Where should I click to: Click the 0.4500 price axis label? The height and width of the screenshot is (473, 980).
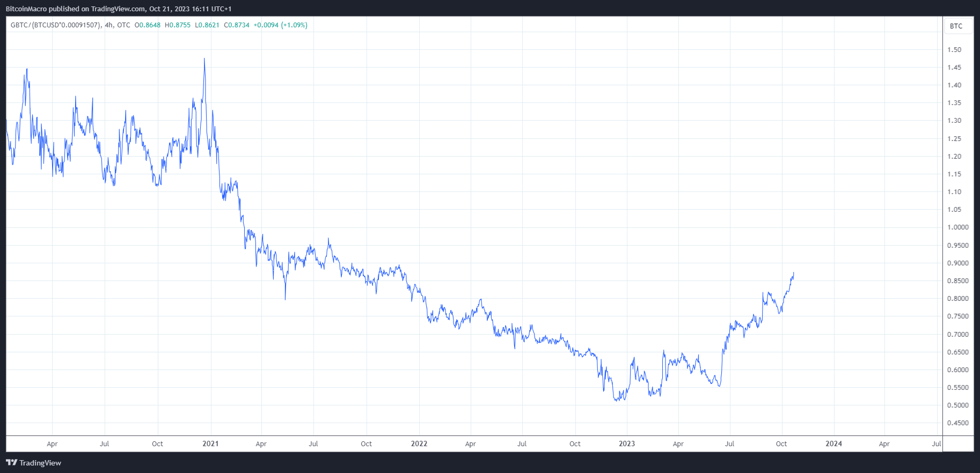coord(958,423)
